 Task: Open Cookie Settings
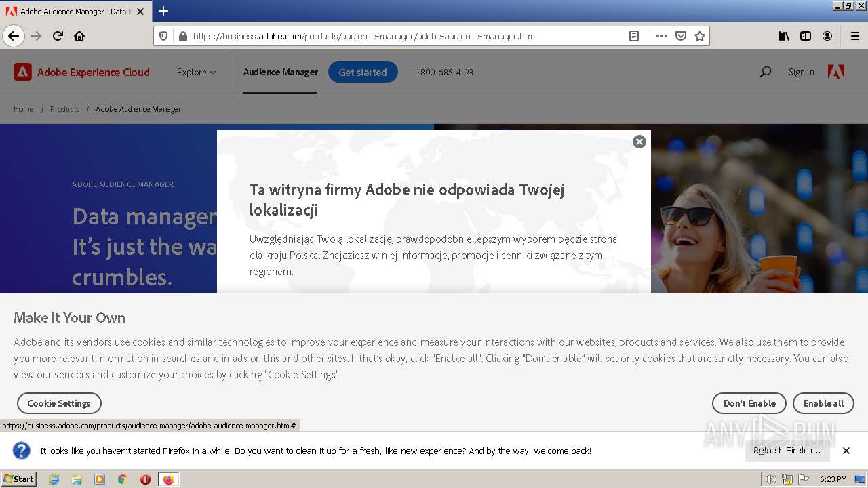pyautogui.click(x=59, y=403)
